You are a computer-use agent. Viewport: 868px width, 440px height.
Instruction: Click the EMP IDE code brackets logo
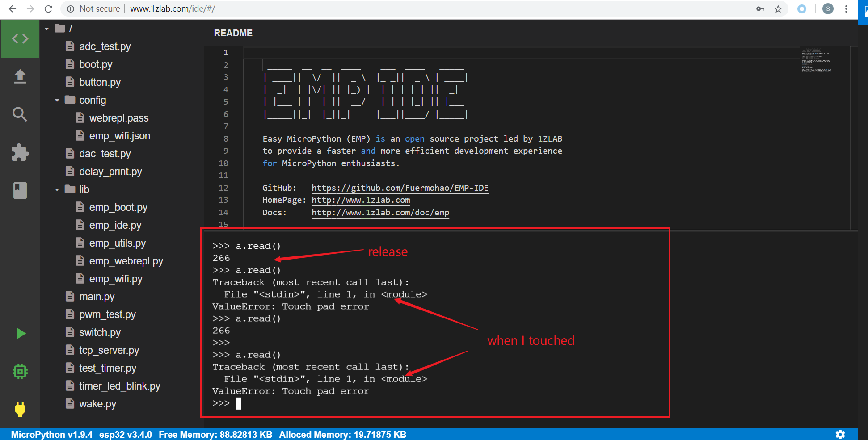point(20,38)
